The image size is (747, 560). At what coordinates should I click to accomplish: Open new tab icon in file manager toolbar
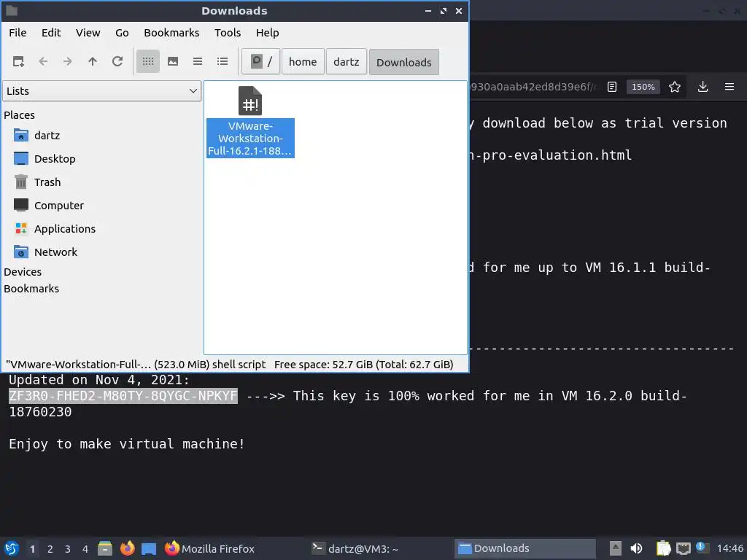tap(18, 61)
